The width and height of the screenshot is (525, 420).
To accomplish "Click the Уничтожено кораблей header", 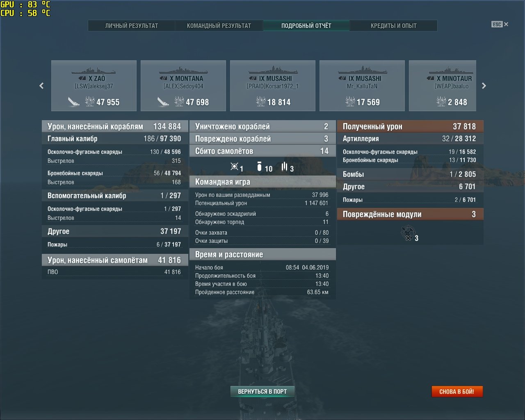I will point(262,126).
